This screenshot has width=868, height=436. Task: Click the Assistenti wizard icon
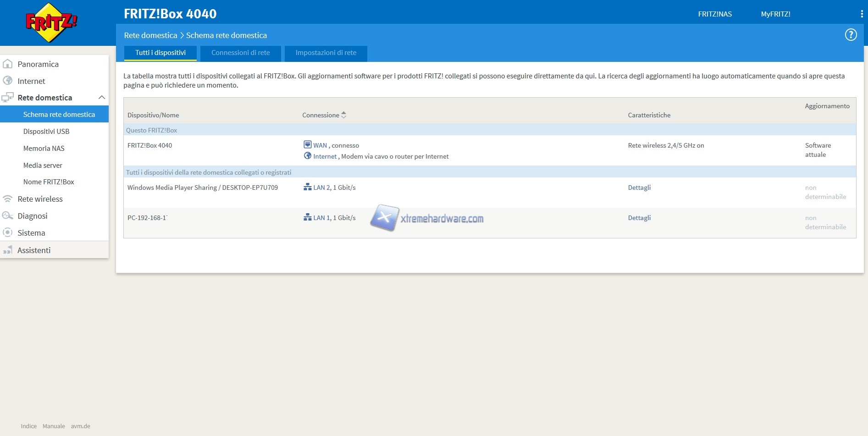[8, 250]
